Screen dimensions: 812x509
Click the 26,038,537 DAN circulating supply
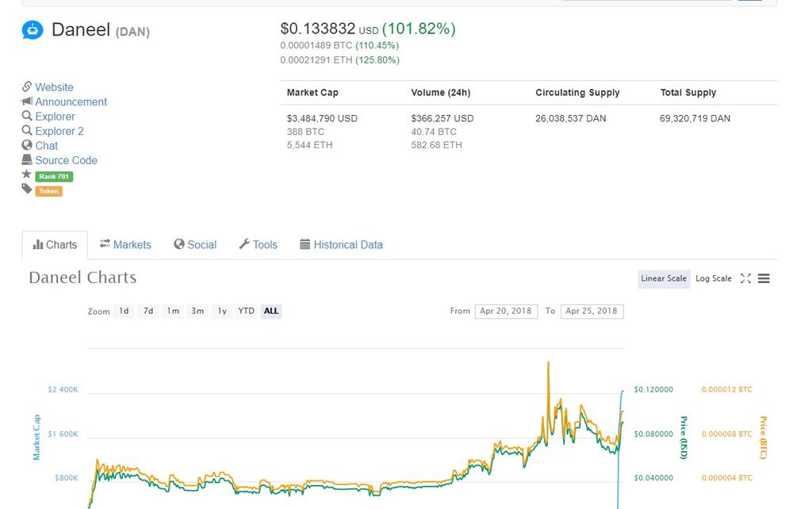[x=571, y=119]
